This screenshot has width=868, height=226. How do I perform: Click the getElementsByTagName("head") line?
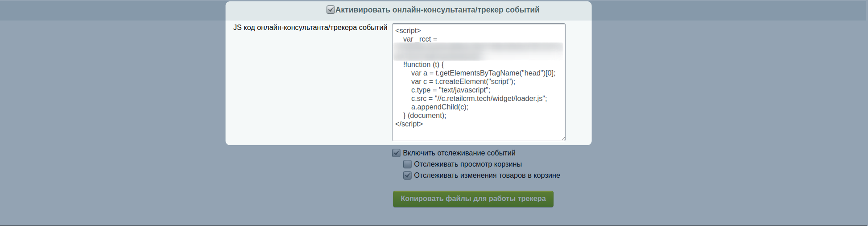[484, 73]
